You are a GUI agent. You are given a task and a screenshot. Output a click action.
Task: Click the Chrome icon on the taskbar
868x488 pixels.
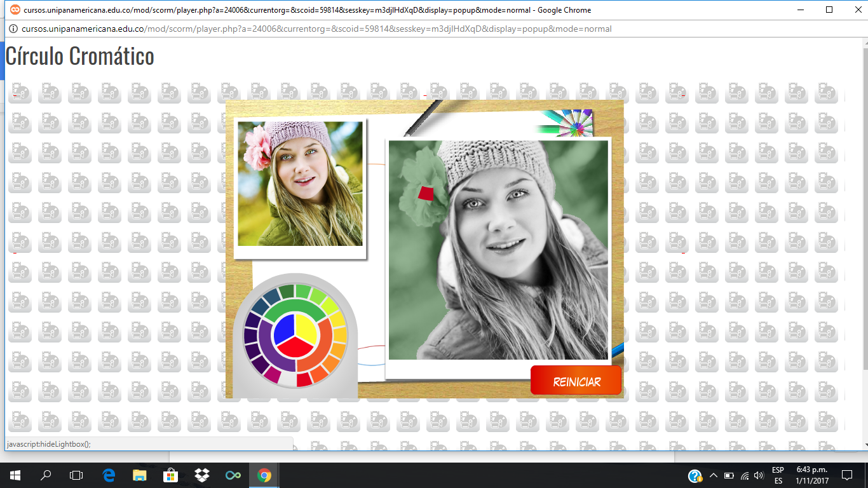264,475
